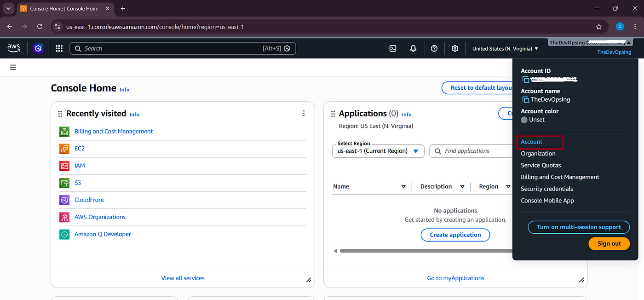Click the browser back arrow
This screenshot has width=644, height=300.
10,27
